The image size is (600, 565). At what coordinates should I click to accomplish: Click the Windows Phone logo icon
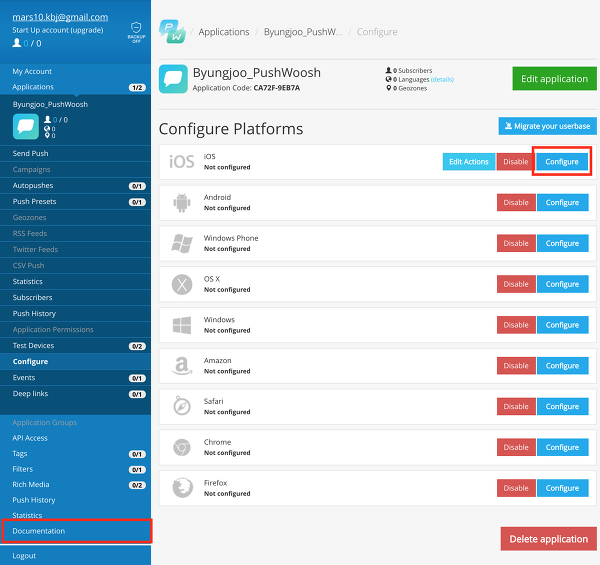tap(182, 244)
